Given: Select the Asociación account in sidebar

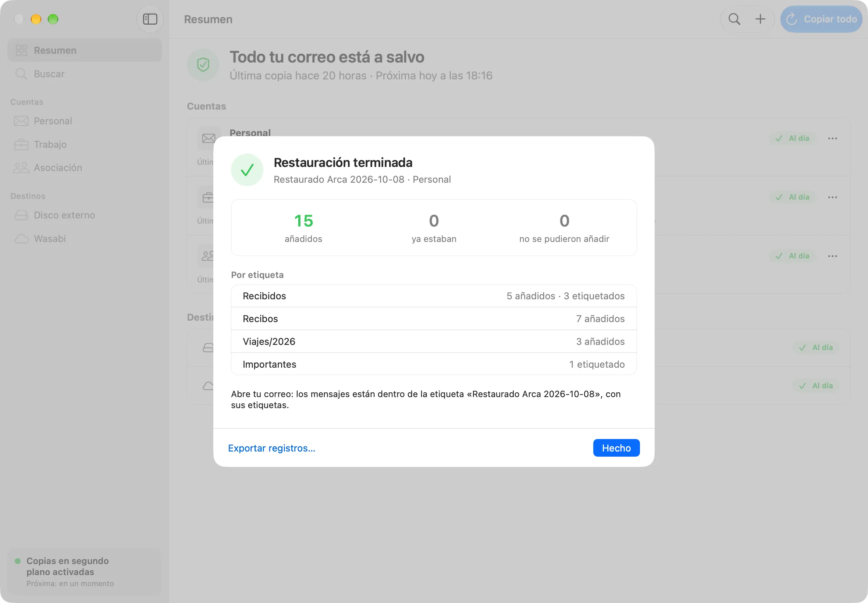Looking at the screenshot, I should pyautogui.click(x=85, y=168).
